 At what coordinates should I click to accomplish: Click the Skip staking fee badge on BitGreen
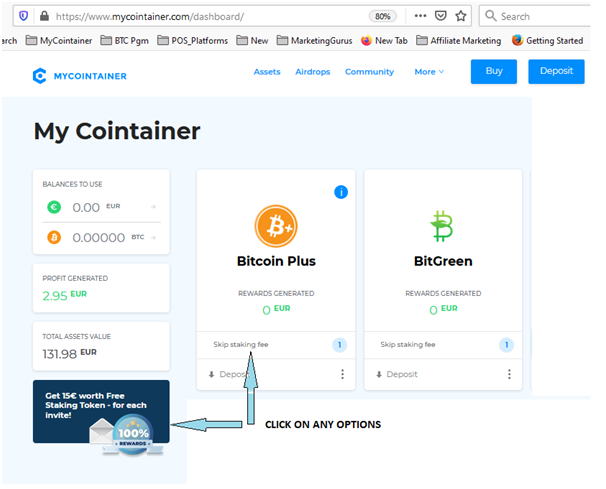[x=507, y=344]
